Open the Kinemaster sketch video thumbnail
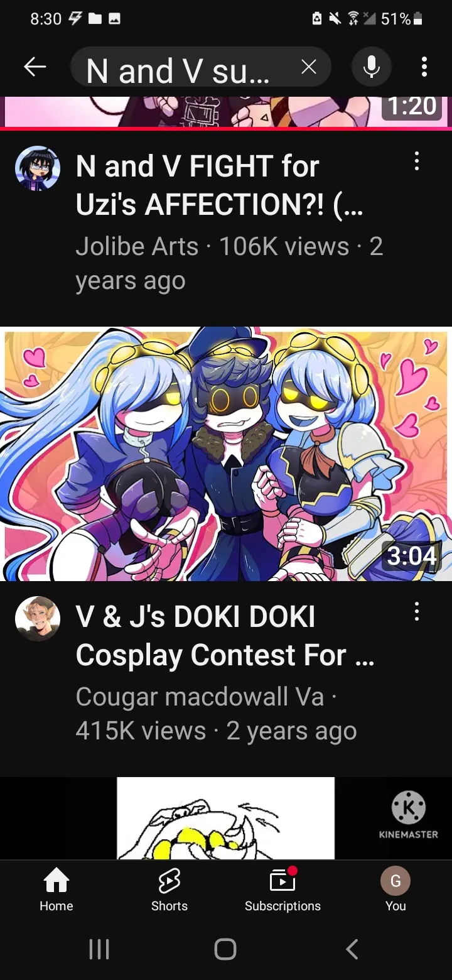 (x=226, y=819)
